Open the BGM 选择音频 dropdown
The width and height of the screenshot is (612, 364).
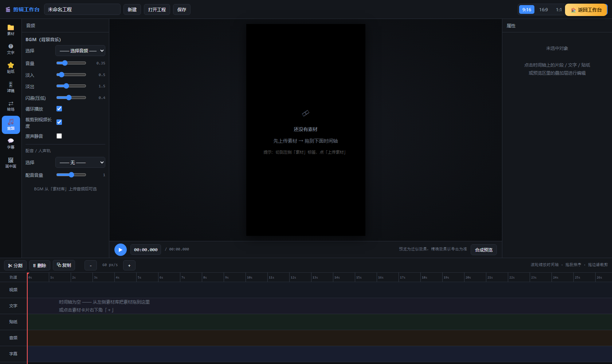tap(80, 51)
